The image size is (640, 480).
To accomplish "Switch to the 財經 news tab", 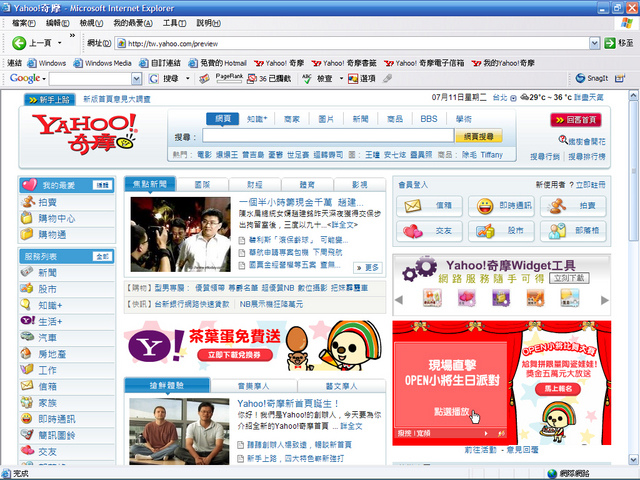I will pyautogui.click(x=255, y=184).
